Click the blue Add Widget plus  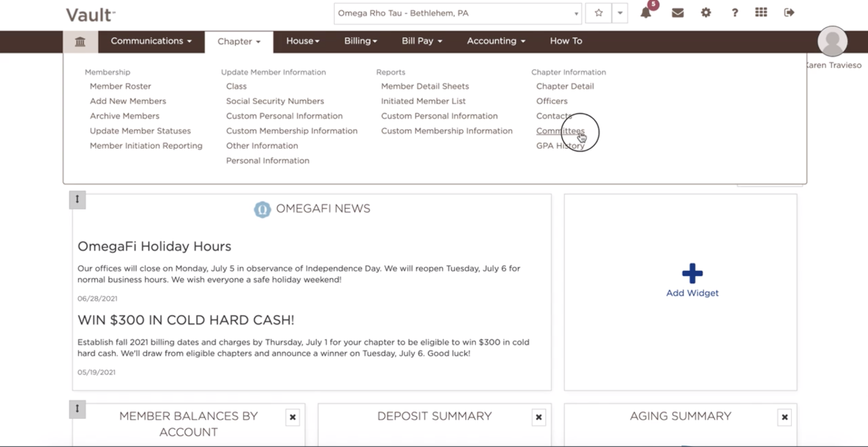click(692, 274)
